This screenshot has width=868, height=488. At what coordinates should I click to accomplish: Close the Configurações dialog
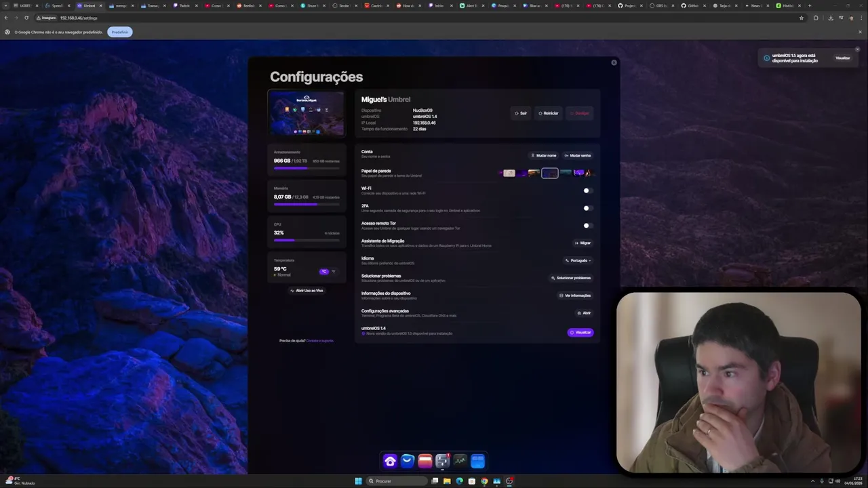click(614, 62)
